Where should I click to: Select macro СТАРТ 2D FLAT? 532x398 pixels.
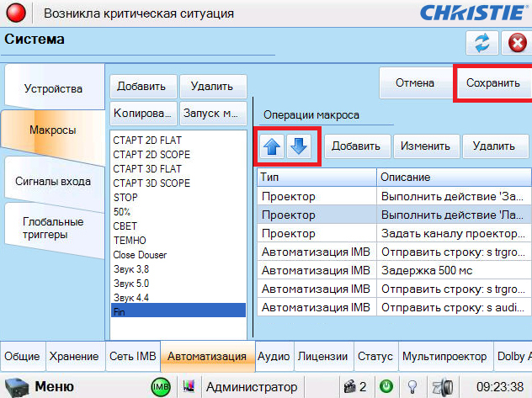coord(178,141)
